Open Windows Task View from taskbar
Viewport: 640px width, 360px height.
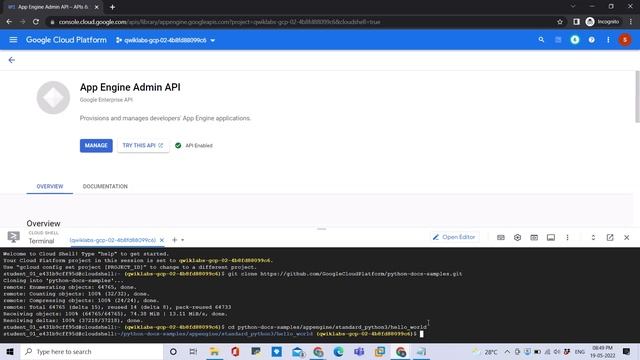193,351
